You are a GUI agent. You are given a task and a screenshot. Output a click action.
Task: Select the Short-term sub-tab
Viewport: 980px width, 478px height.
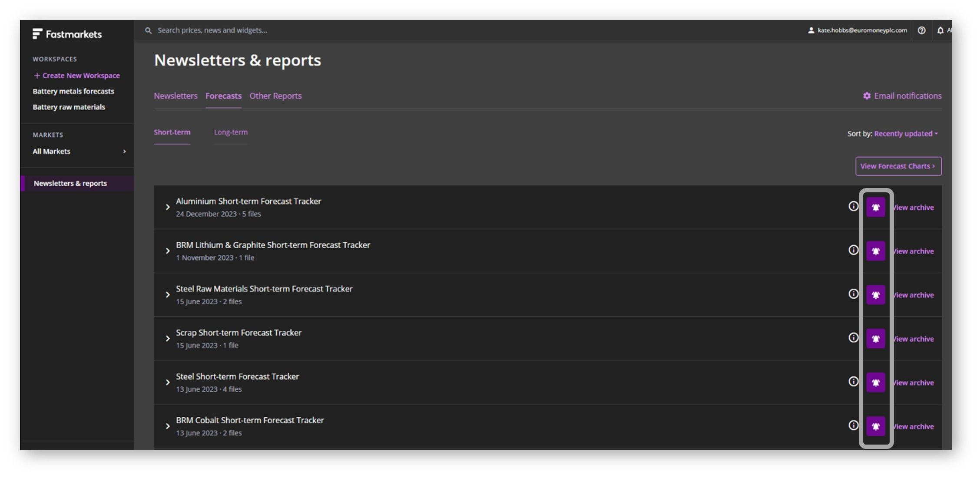click(172, 132)
